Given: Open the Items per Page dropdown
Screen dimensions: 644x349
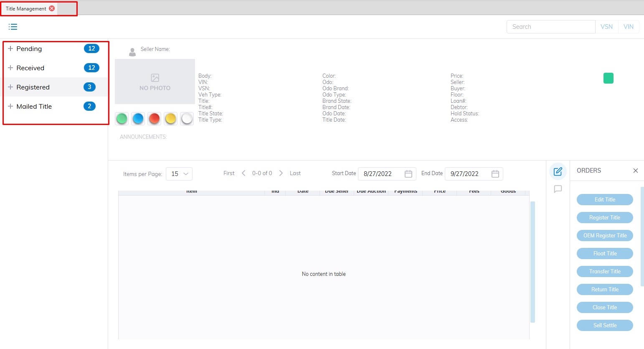Looking at the screenshot, I should (179, 174).
